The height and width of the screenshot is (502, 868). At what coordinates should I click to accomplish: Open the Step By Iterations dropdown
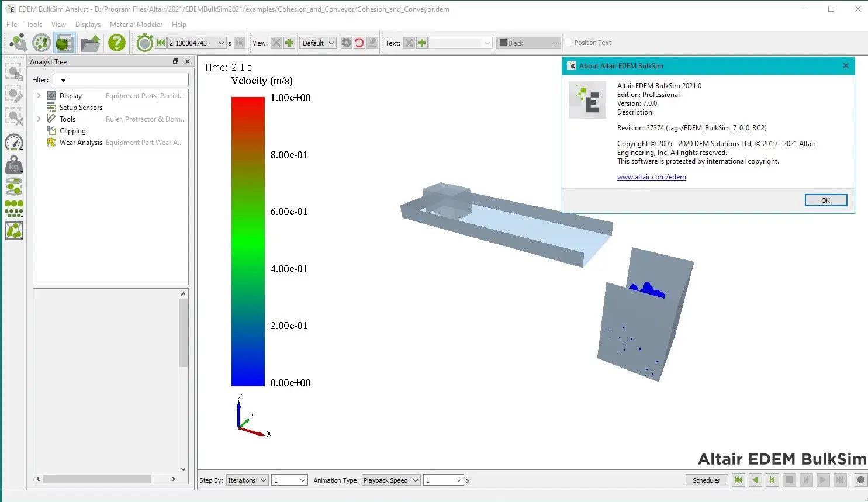point(247,480)
